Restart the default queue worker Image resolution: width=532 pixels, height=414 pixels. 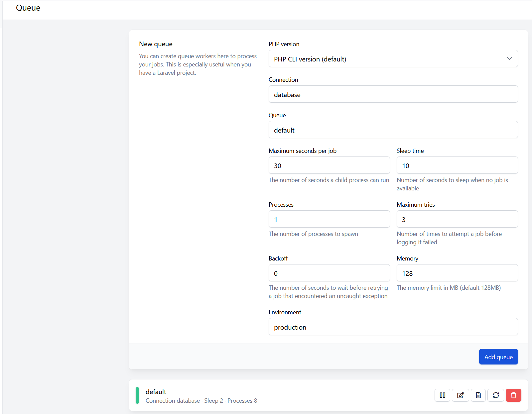click(x=496, y=395)
